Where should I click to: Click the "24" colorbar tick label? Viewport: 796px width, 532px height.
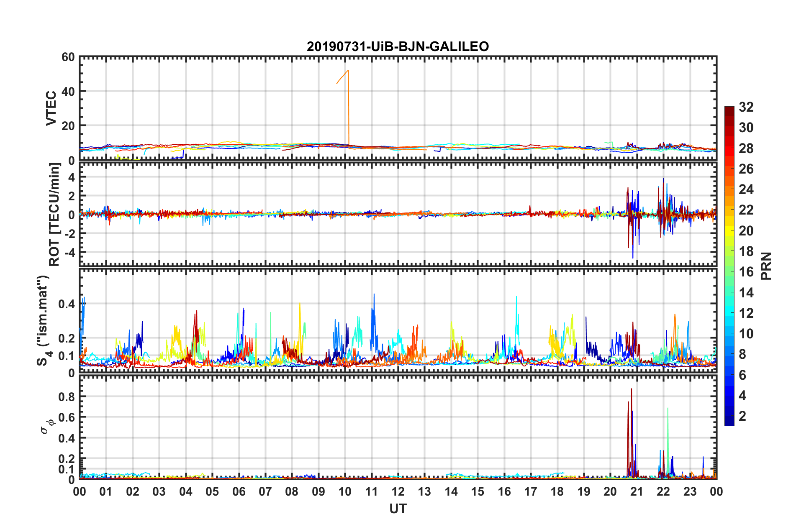(746, 189)
